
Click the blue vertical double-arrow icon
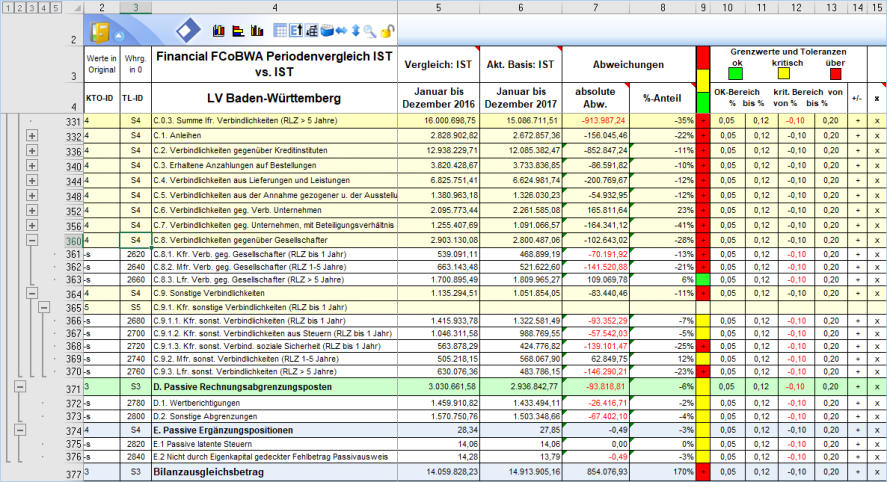tap(354, 32)
